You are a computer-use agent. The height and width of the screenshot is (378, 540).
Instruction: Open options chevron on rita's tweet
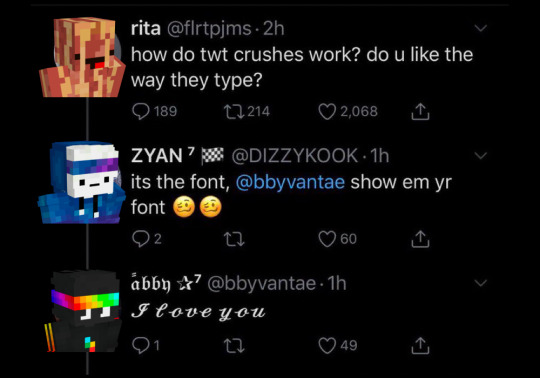[481, 28]
